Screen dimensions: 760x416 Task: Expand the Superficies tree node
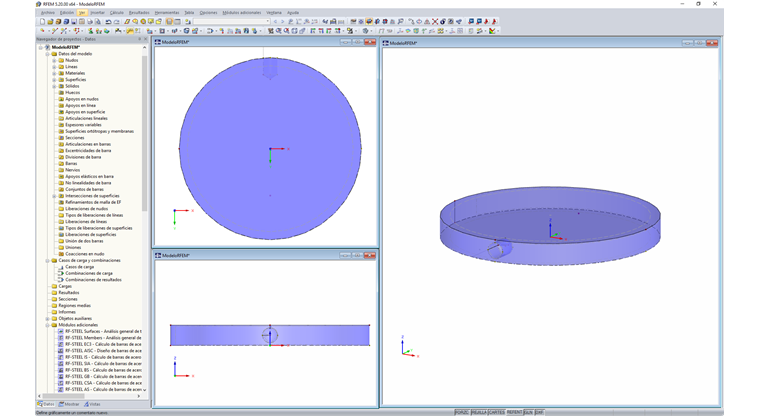[x=54, y=80]
